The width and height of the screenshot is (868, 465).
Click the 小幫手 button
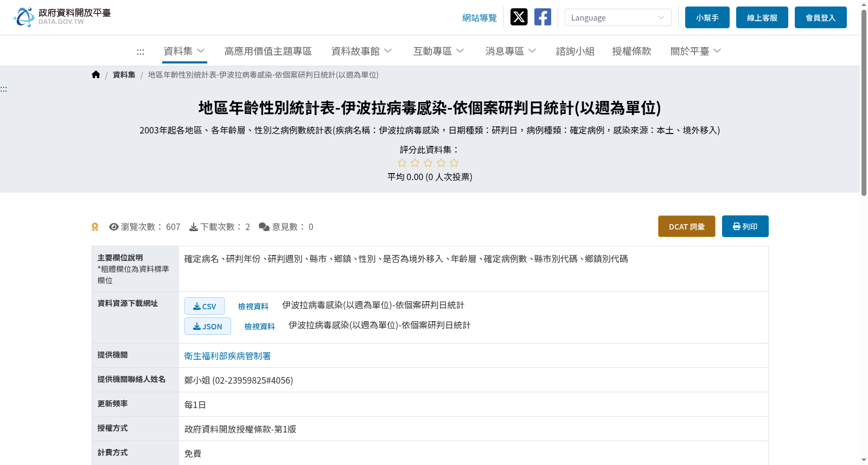707,17
